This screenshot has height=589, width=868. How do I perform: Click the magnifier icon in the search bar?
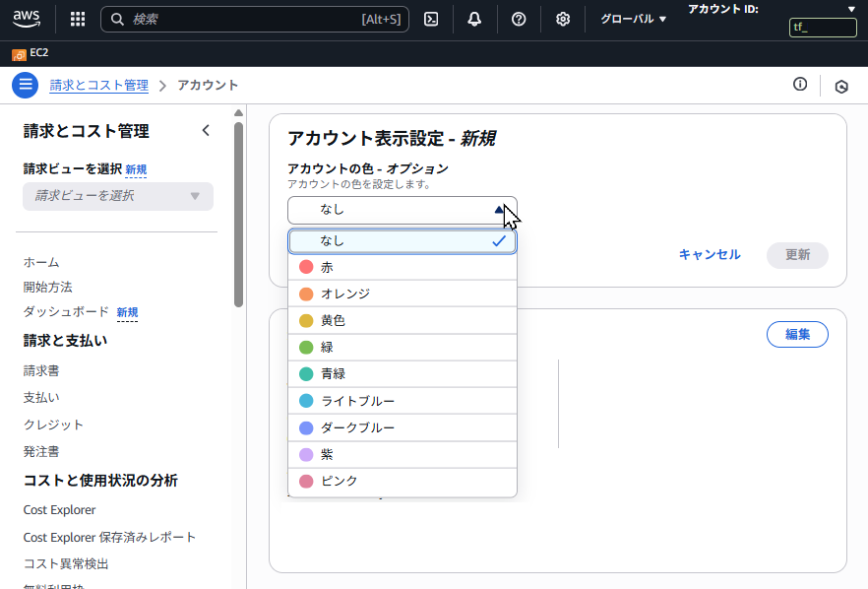click(117, 18)
